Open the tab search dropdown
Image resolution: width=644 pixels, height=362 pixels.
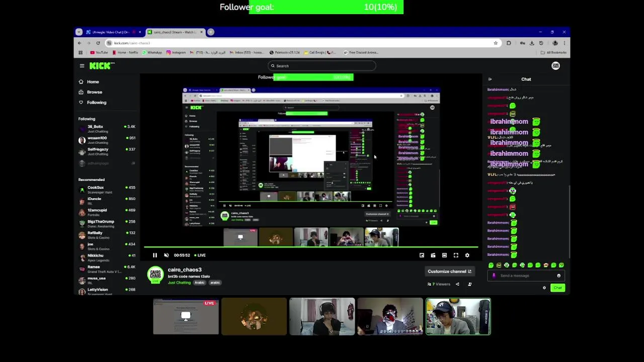78,32
